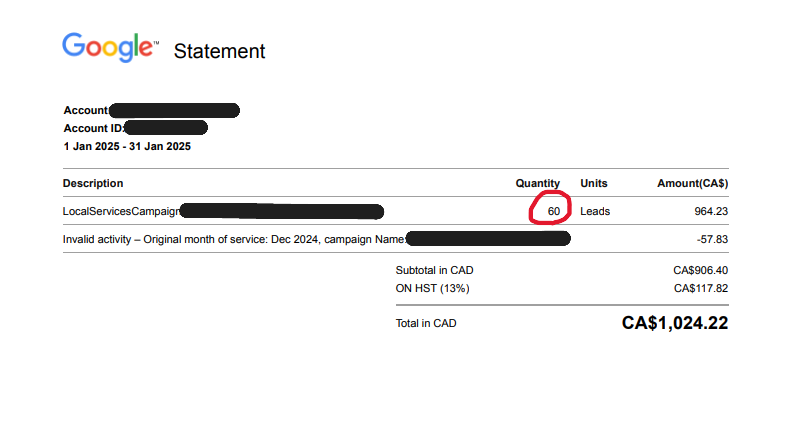The image size is (791, 421).
Task: Click the 964.23 amount
Action: 711,211
